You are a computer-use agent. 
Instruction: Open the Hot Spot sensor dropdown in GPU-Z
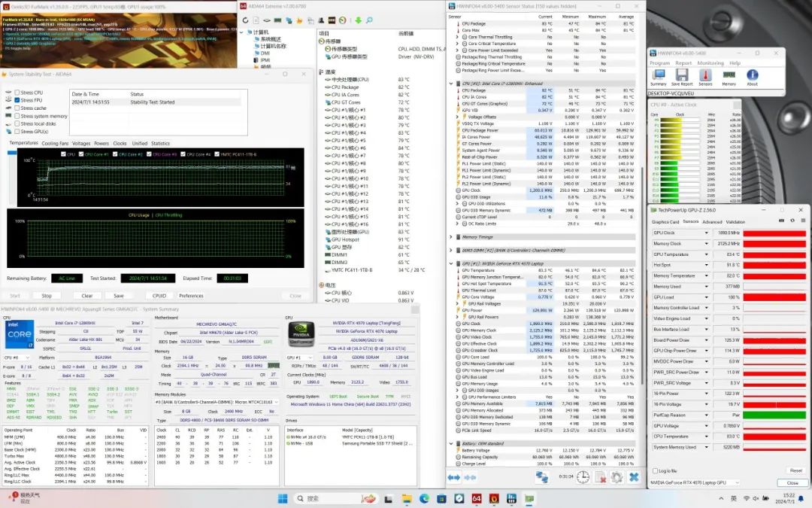pos(706,265)
